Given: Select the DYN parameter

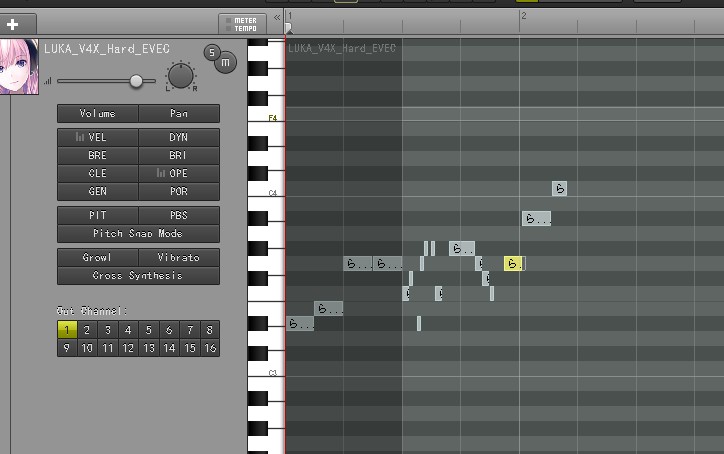Looking at the screenshot, I should (179, 138).
